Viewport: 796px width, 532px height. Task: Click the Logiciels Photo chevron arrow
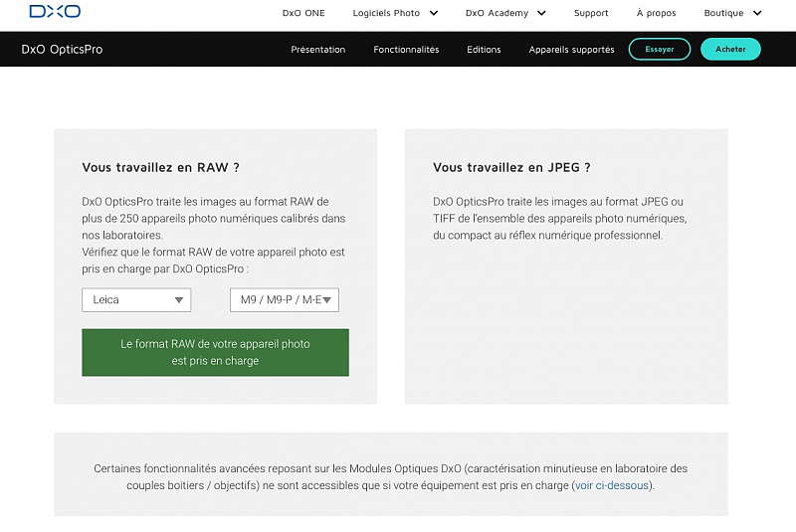(x=433, y=14)
